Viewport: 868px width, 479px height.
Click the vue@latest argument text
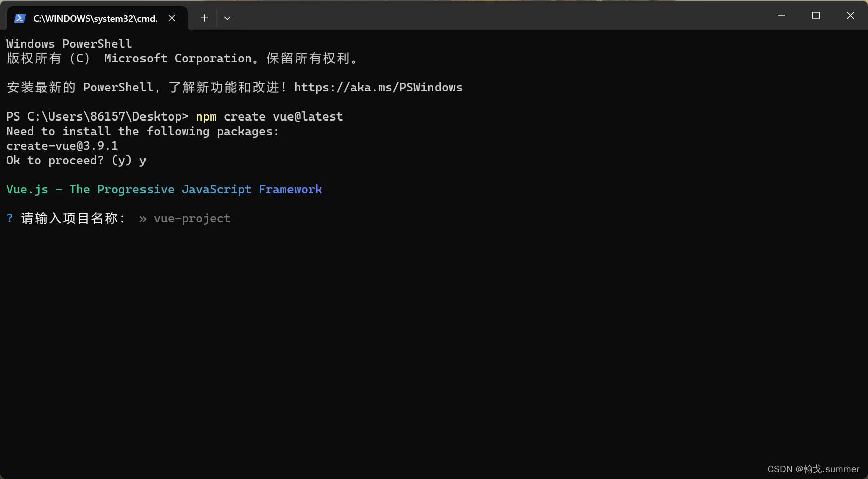pos(308,117)
